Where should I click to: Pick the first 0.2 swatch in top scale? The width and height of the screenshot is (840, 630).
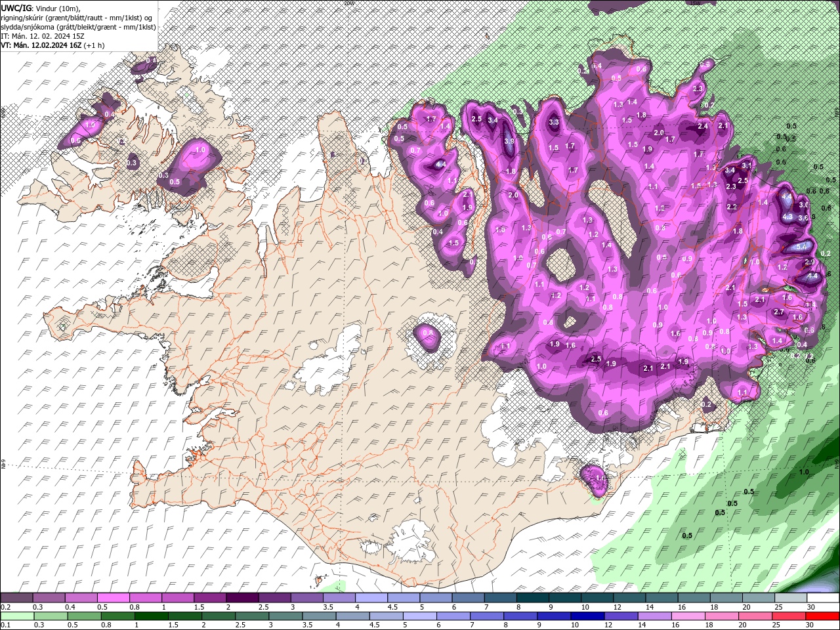(16, 598)
